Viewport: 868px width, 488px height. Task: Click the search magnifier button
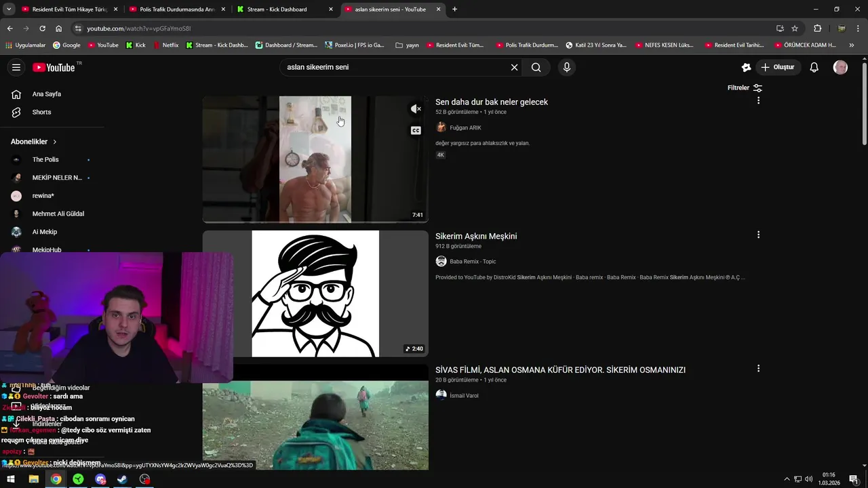[536, 67]
